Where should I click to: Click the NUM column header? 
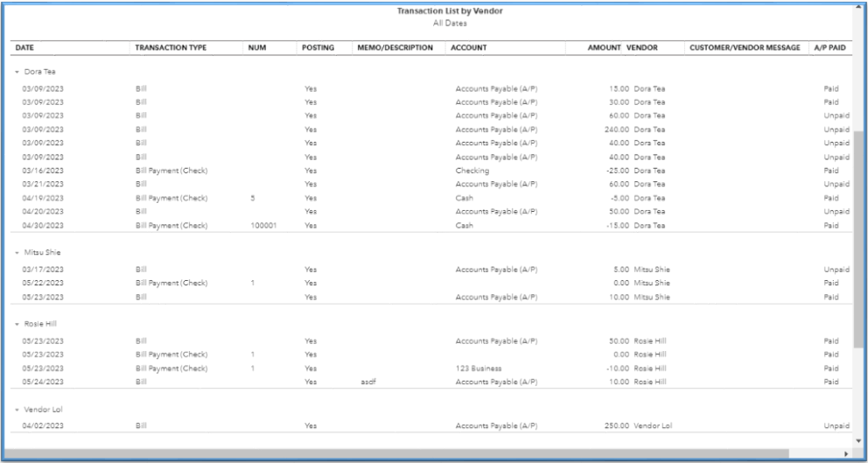[x=257, y=47]
